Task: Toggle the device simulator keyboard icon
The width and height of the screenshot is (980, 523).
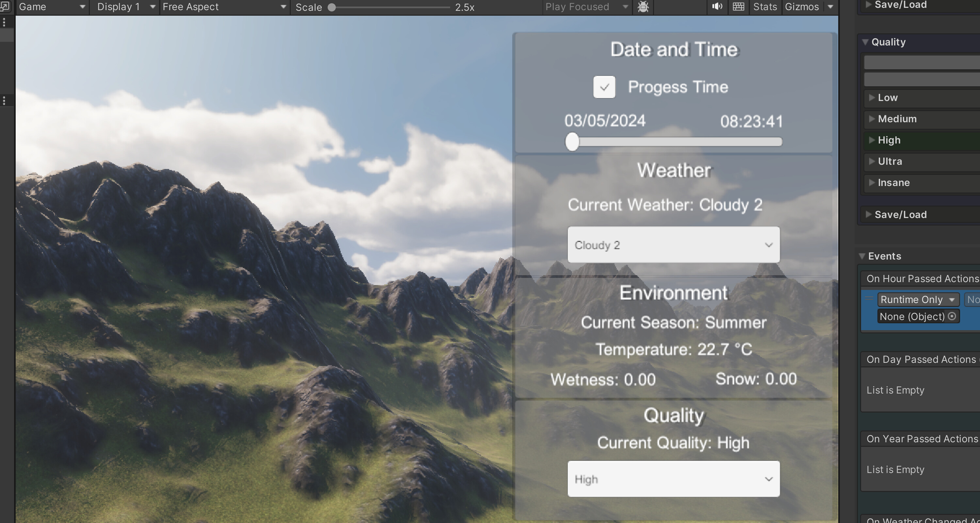Action: click(738, 7)
